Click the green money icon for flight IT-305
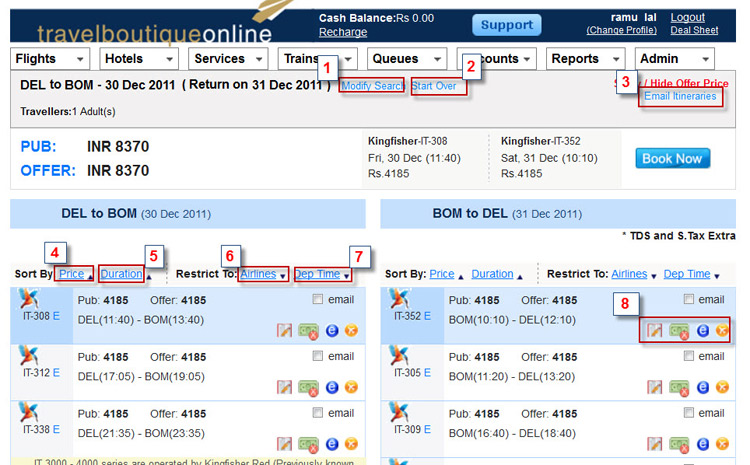The width and height of the screenshot is (750, 465). click(679, 387)
